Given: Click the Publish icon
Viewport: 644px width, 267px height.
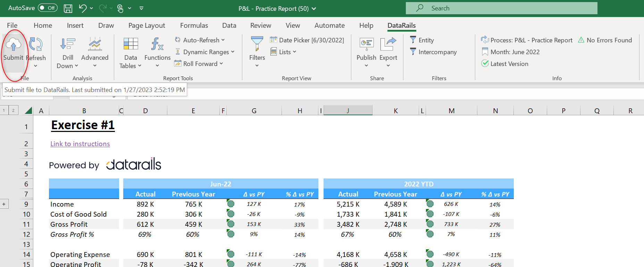Looking at the screenshot, I should 366,44.
